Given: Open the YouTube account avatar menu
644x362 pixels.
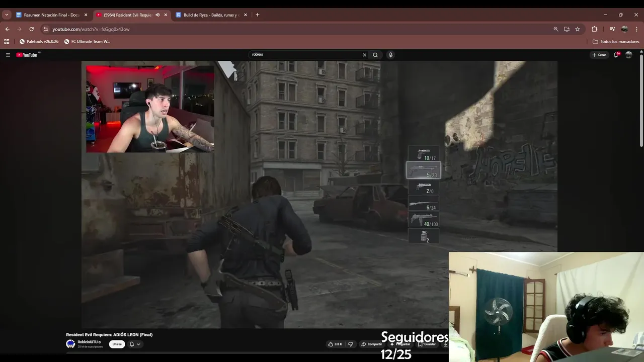Looking at the screenshot, I should [x=629, y=55].
